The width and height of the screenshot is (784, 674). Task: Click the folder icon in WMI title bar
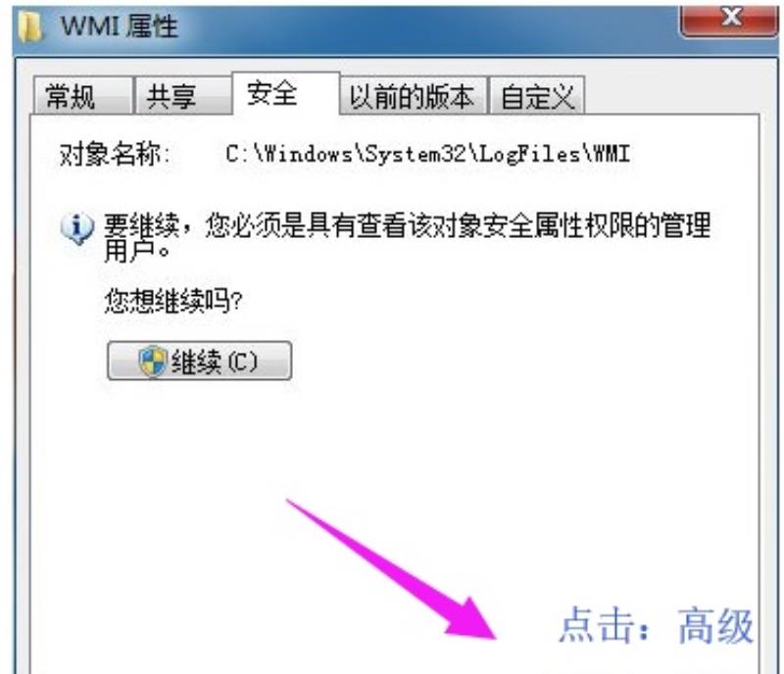(30, 26)
